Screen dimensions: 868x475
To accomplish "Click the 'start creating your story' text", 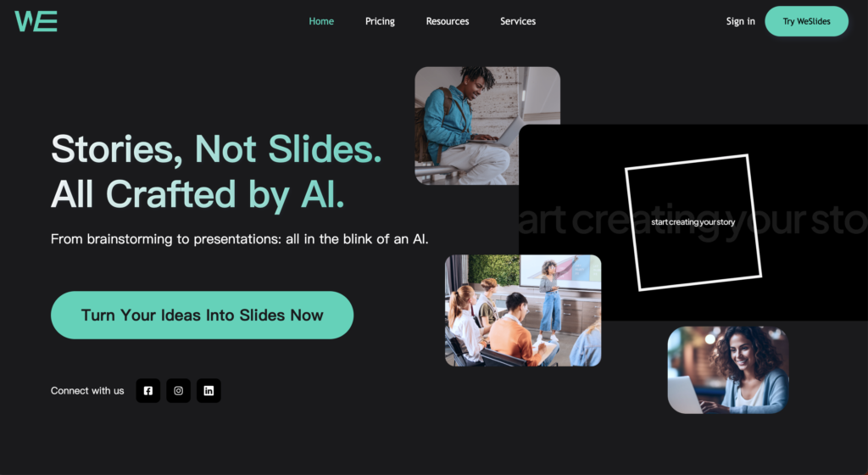I will point(693,222).
